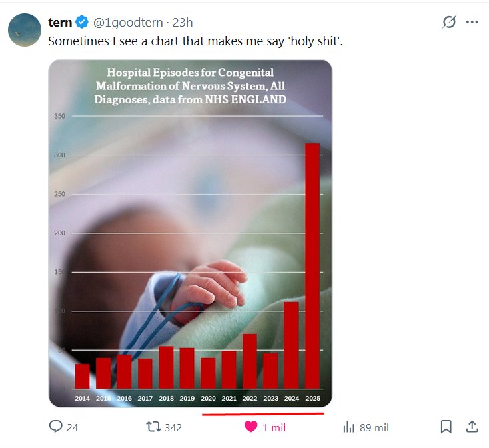Image resolution: width=489 pixels, height=448 pixels.
Task: Click the repost count 342
Action: click(173, 427)
